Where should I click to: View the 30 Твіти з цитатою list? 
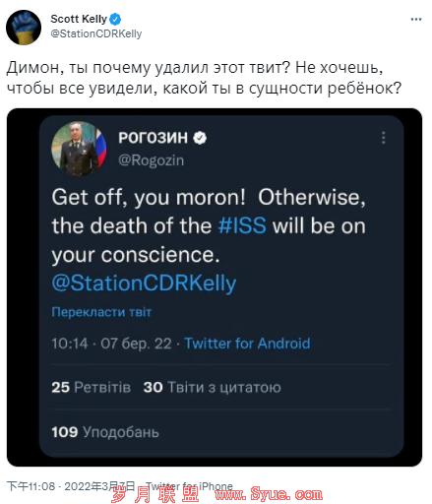[212, 387]
